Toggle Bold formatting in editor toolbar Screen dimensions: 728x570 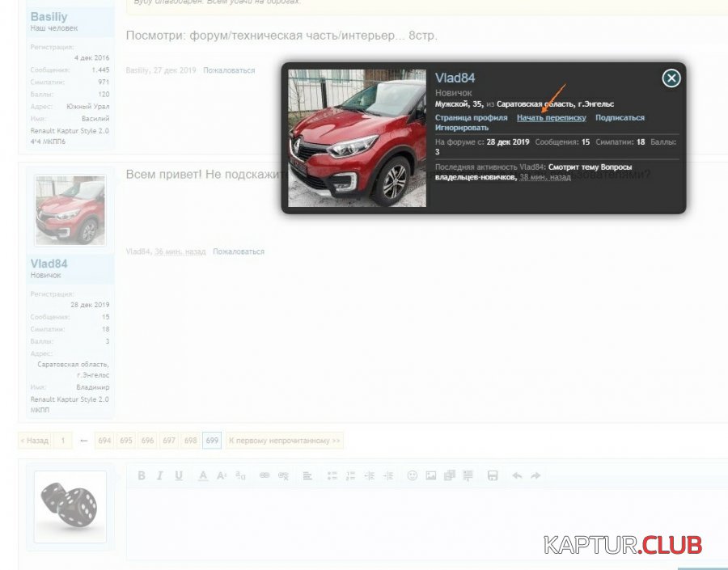pos(142,476)
